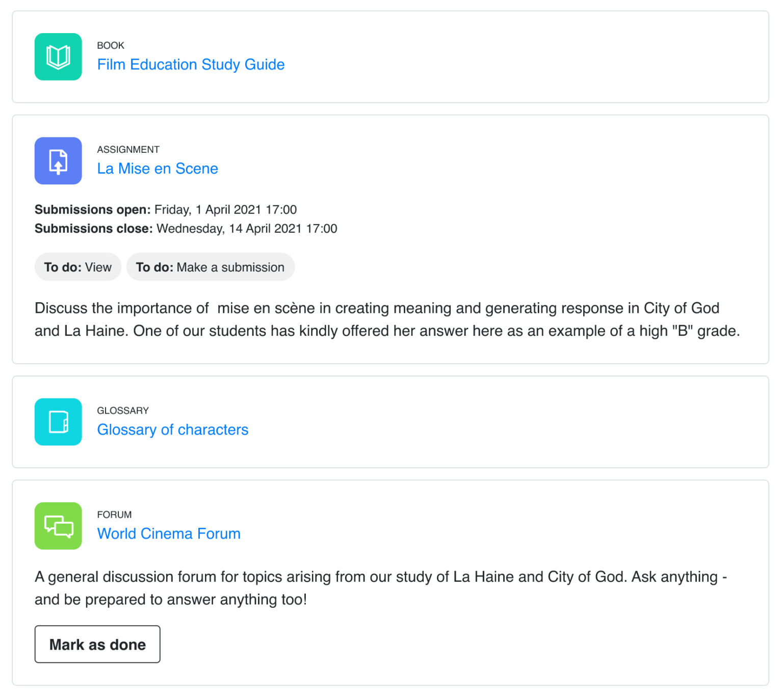This screenshot has height=700, width=783.
Task: Click the green Book activity icon
Action: pos(58,57)
